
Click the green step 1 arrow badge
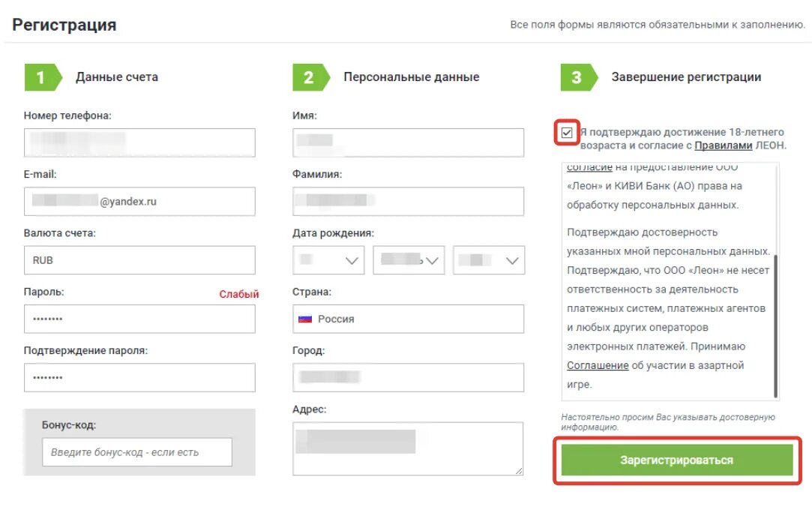tap(43, 77)
